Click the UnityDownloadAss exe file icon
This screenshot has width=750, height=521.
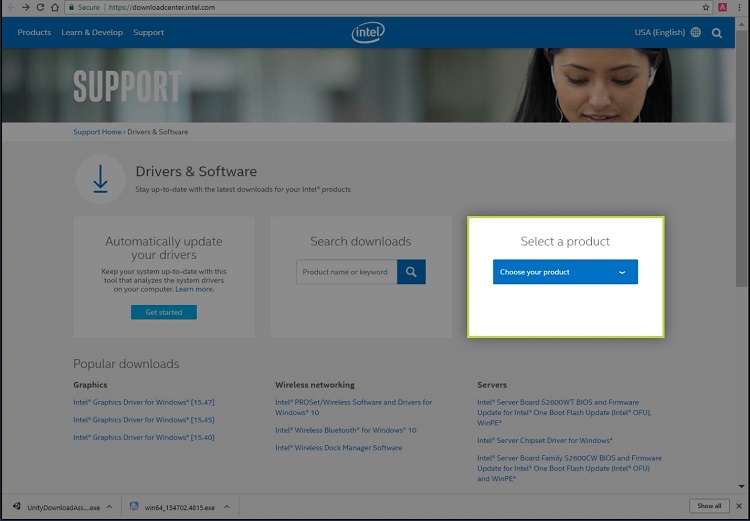(17, 506)
